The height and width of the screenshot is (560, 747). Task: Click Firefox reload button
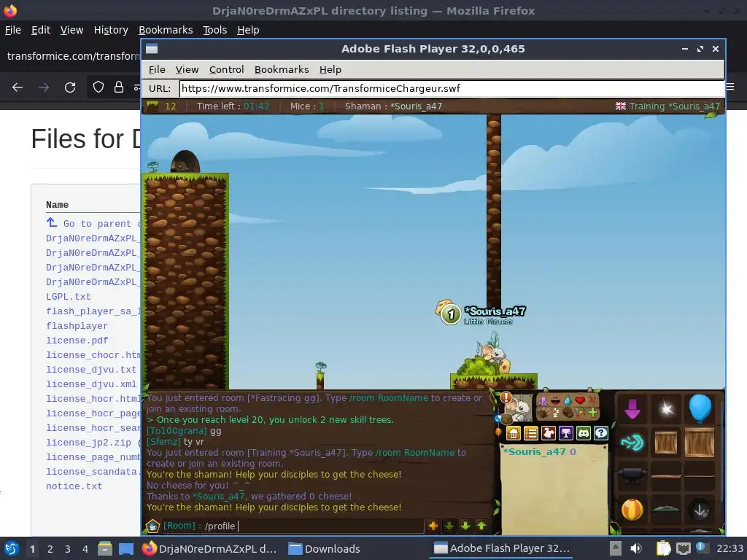pyautogui.click(x=70, y=87)
